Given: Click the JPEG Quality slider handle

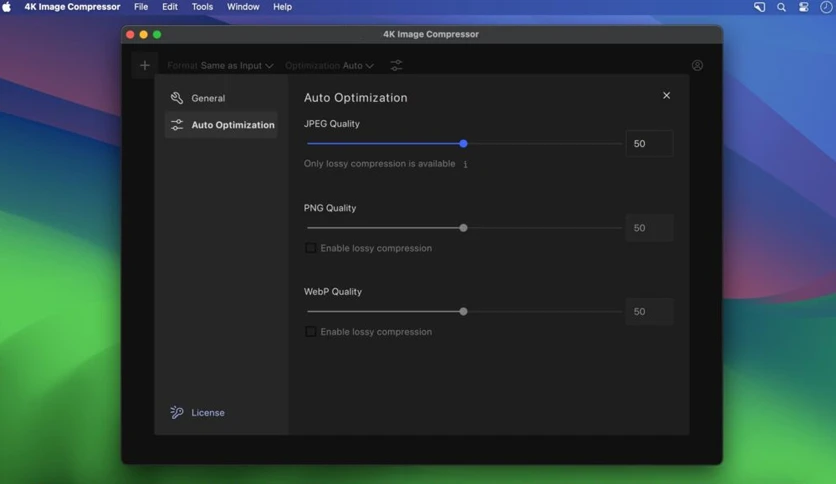Looking at the screenshot, I should (463, 143).
